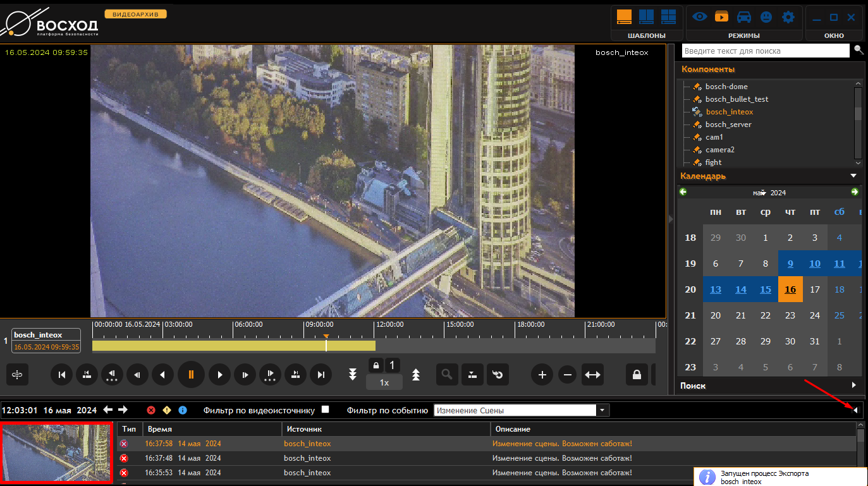
Task: Select the four-panel layout template
Action: (x=668, y=17)
